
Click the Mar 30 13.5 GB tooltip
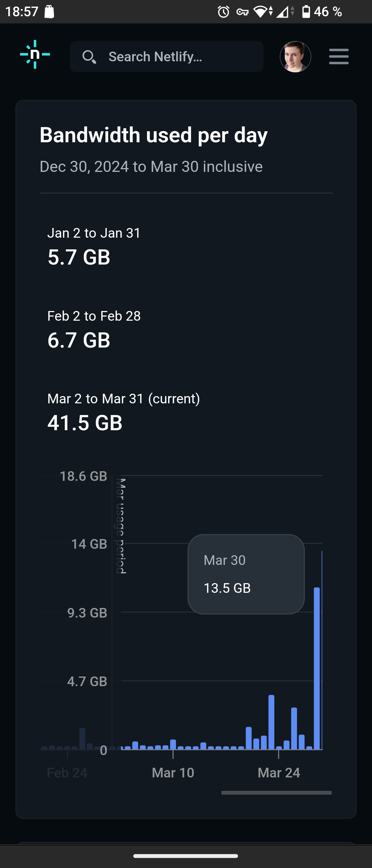coord(246,574)
